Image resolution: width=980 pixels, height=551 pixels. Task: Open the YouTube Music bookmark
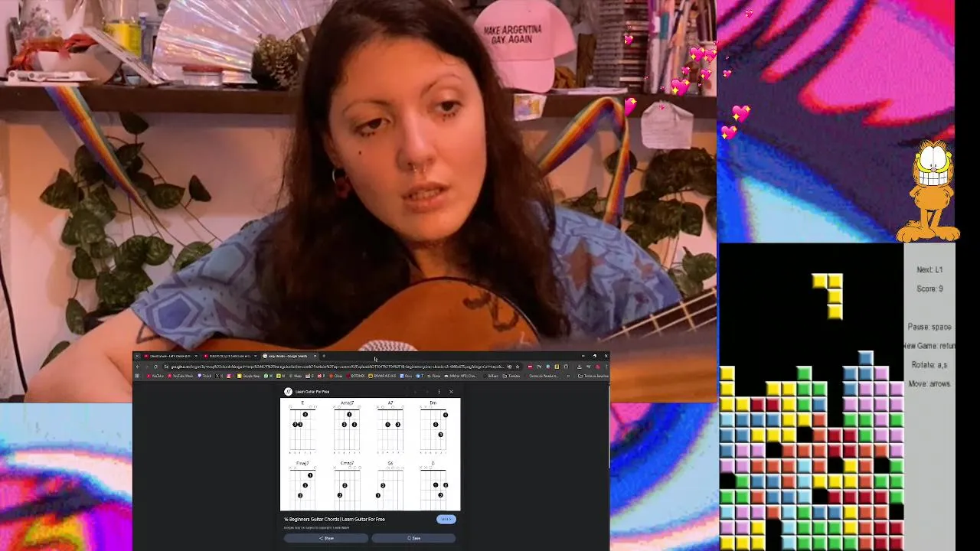pos(180,376)
